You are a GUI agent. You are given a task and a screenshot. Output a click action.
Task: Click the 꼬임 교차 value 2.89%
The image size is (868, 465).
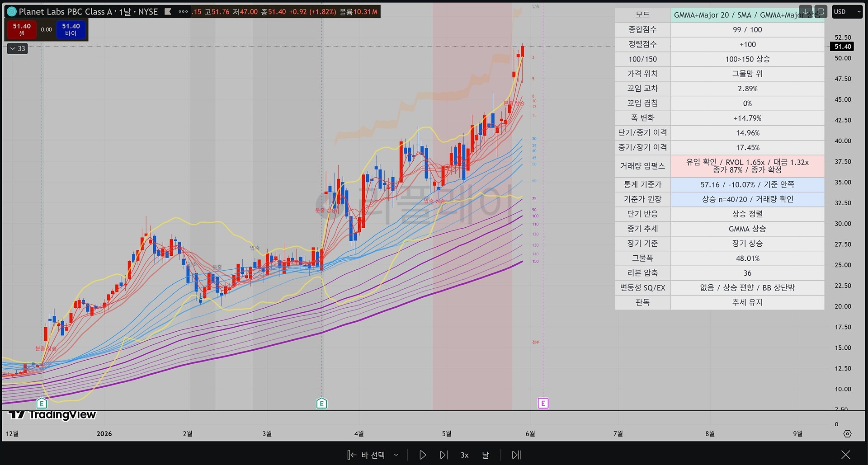(747, 89)
